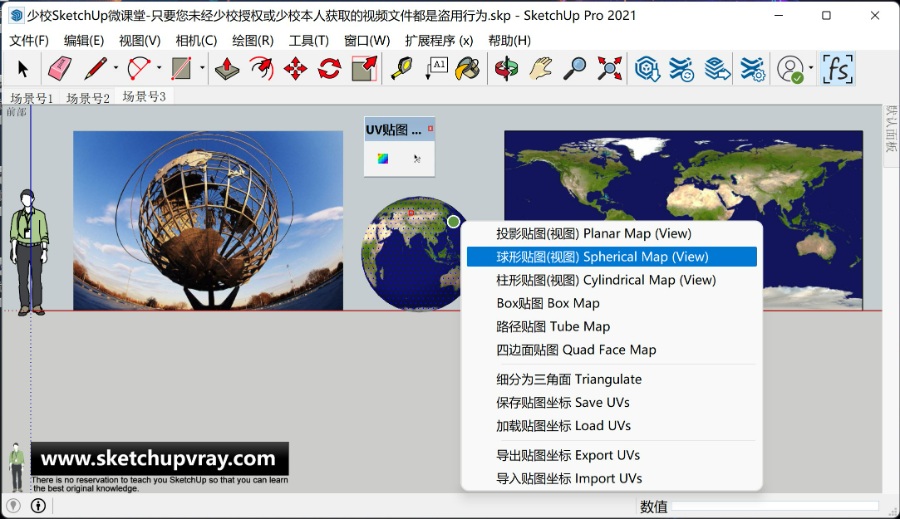
Task: Click the UV toolbar colorful texture icon
Action: click(383, 158)
